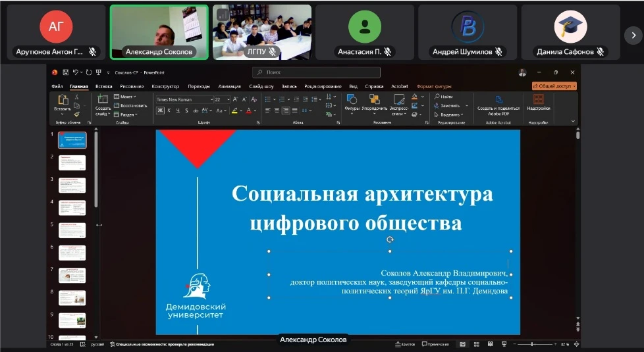Open the Вставка ribbon tab
Screen dimensions: 644x352
click(103, 87)
